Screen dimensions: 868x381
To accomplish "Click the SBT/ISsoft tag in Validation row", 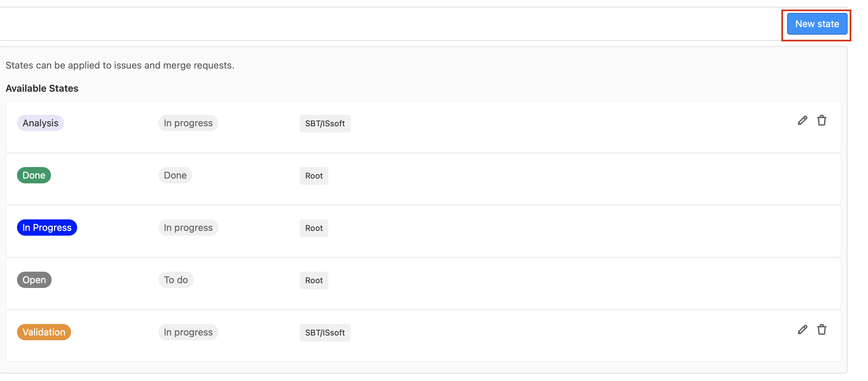I will pos(325,333).
